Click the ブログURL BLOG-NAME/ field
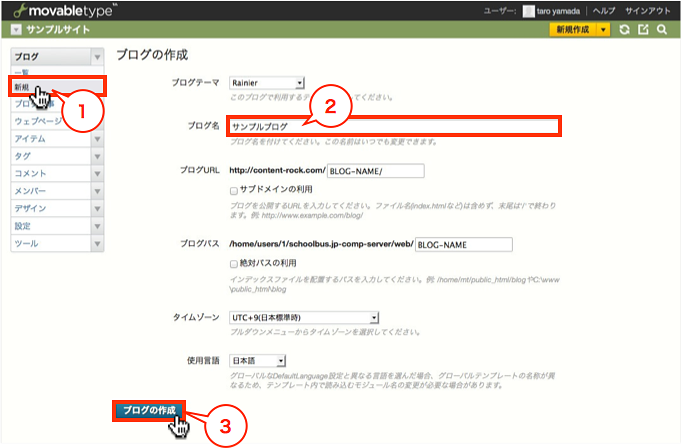This screenshot has height=448, width=681. (376, 171)
